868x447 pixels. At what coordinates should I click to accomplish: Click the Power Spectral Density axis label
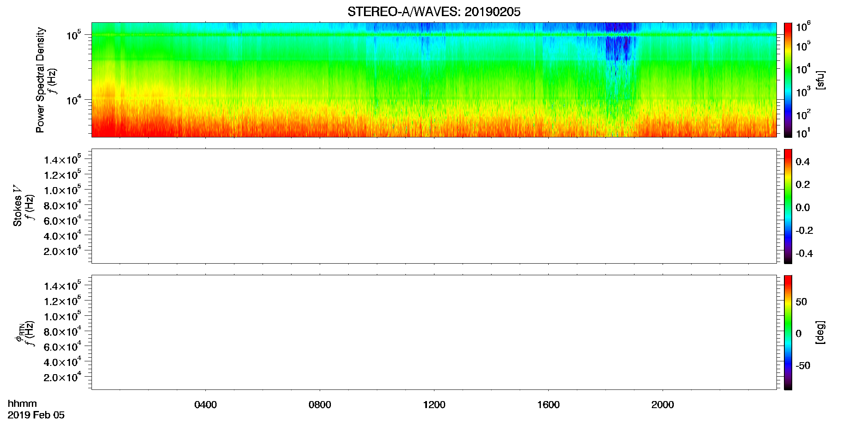(40, 80)
